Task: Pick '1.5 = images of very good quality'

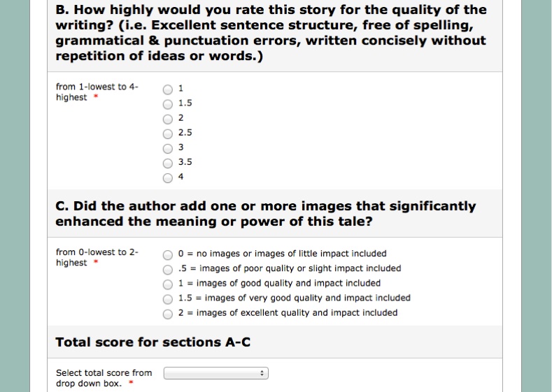Action: [168, 299]
